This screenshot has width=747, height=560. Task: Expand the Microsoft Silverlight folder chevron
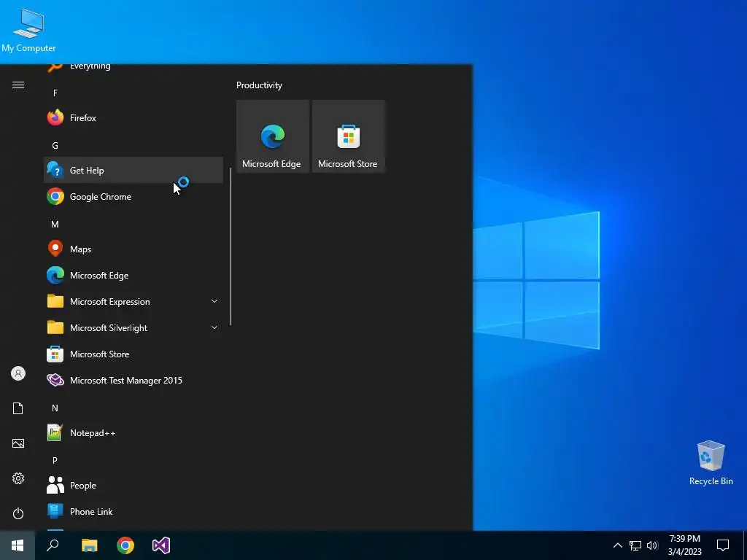pos(214,327)
